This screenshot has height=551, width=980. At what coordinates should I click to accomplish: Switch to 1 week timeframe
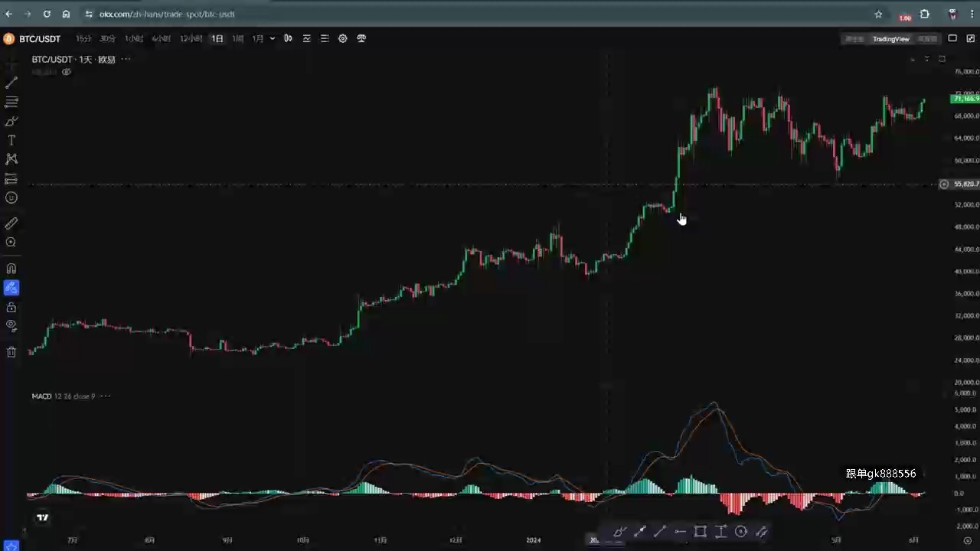click(x=238, y=38)
